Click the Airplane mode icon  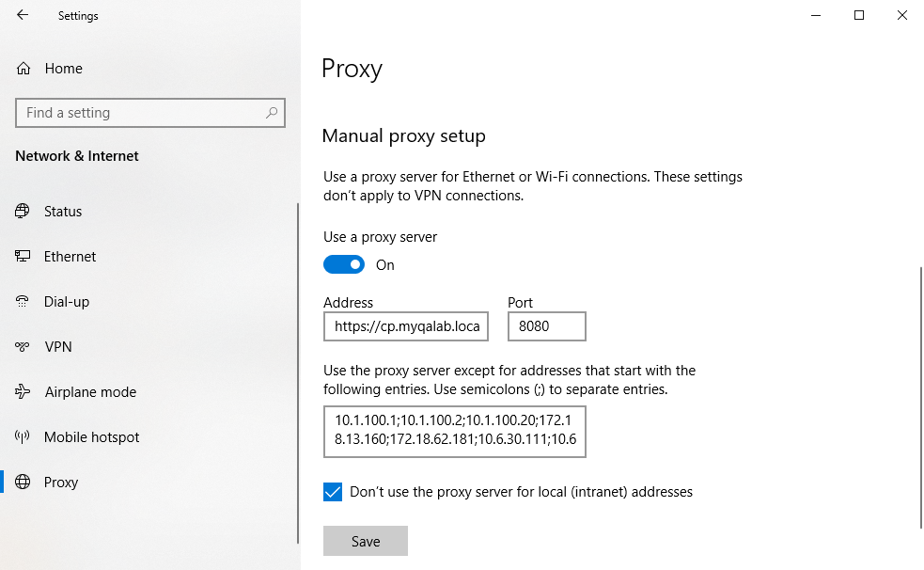[22, 391]
